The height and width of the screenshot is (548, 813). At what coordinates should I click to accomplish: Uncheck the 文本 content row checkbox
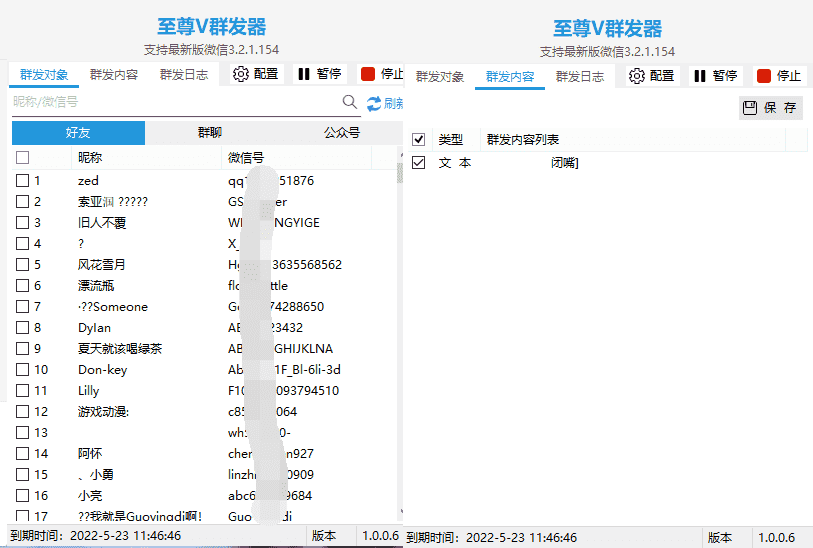(418, 163)
